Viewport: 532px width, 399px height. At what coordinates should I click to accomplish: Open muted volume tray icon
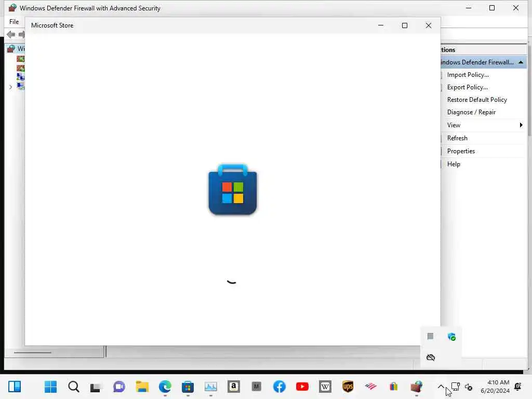point(469,387)
